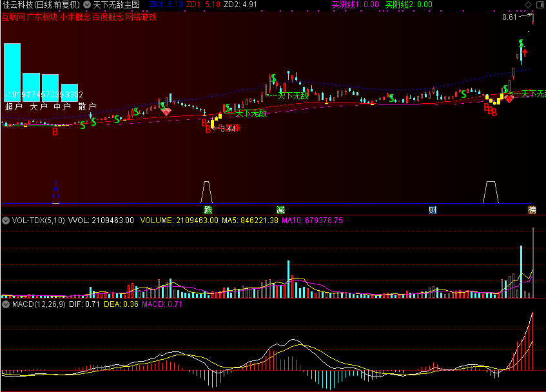This screenshot has width=546, height=392.
Task: Click the 散户 label
Action: pos(87,106)
